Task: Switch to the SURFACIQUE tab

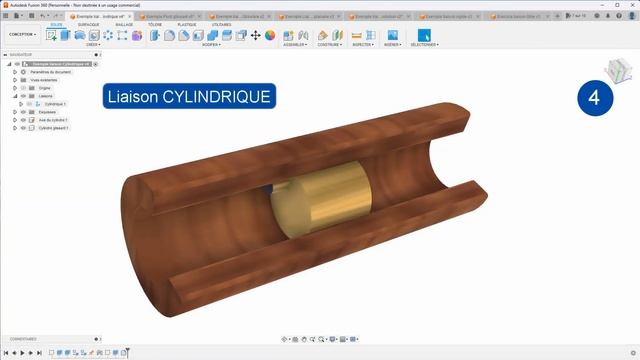Action: click(x=89, y=25)
